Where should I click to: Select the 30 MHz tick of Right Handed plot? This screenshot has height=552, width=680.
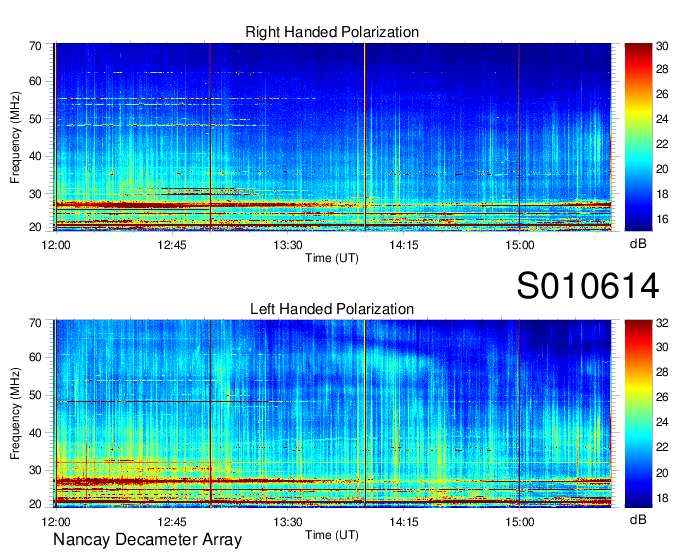point(36,194)
